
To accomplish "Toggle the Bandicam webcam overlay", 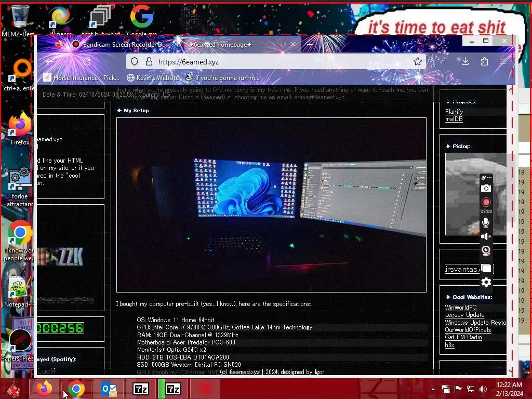I will pyautogui.click(x=486, y=250).
